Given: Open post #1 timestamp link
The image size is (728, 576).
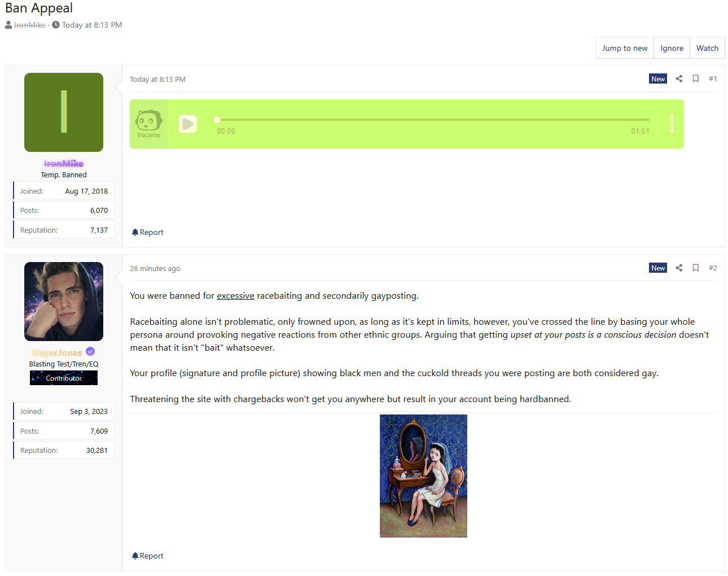Looking at the screenshot, I should click(157, 79).
